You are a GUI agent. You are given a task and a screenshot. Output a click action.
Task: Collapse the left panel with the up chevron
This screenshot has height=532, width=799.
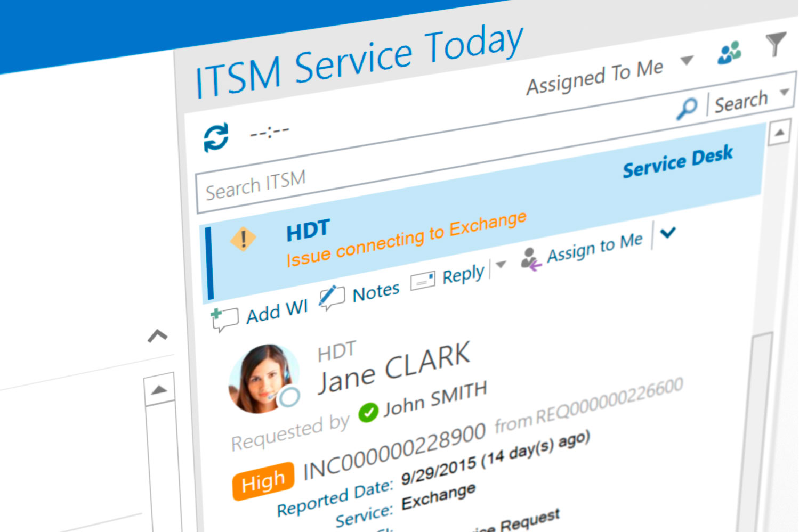pyautogui.click(x=157, y=336)
